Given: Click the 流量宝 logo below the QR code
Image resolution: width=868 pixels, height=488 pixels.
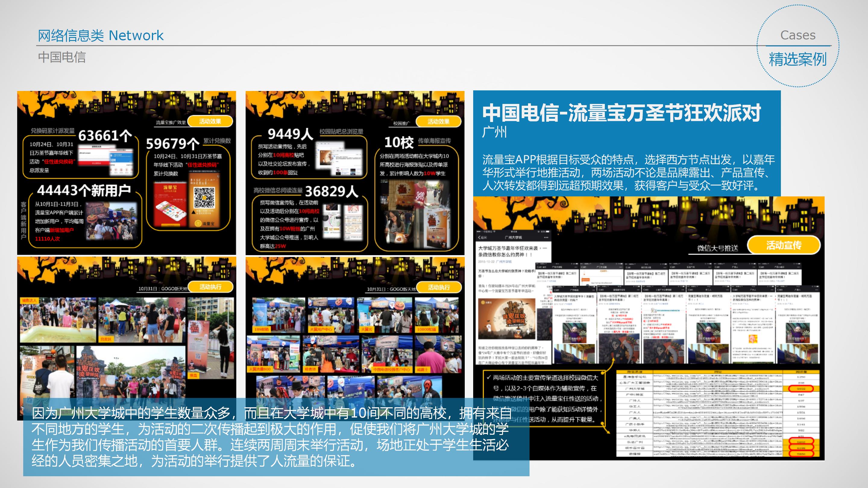Looking at the screenshot, I should 205,224.
